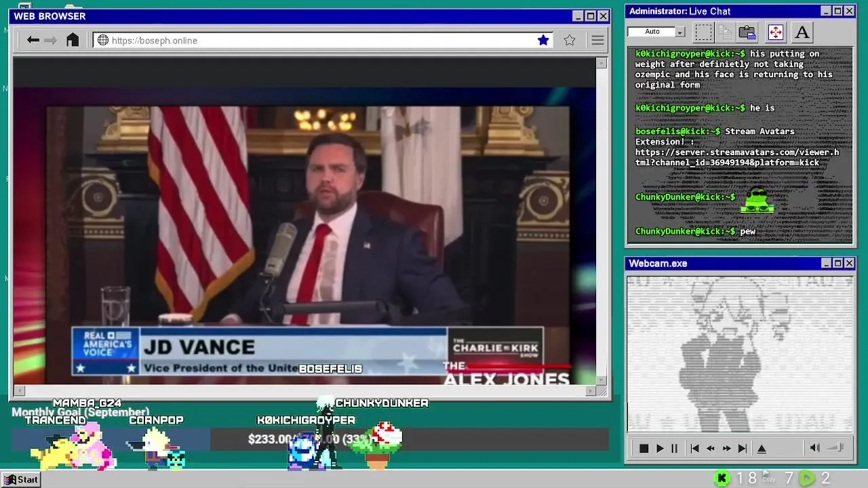Click the browser vertical scrollbar down arrow
The width and height of the screenshot is (868, 488).
tap(601, 380)
